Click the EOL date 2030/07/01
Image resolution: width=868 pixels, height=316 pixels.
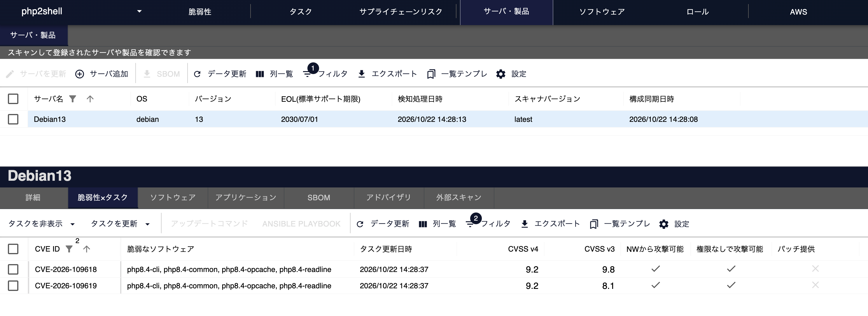click(x=300, y=119)
